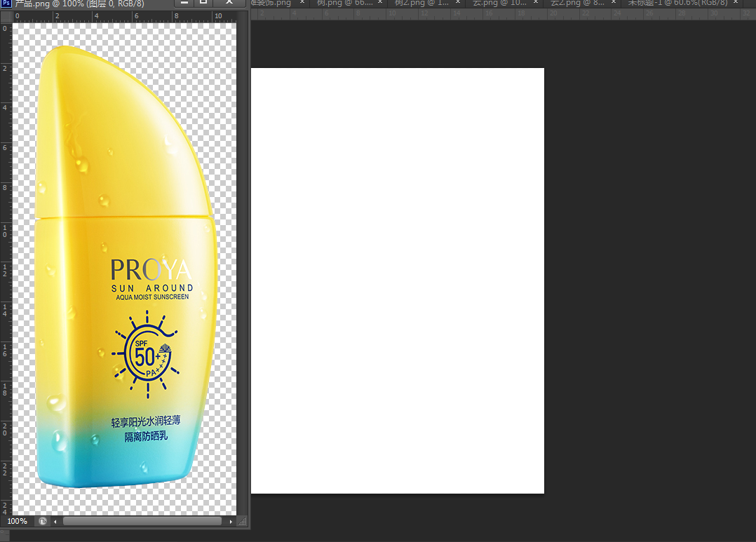Click the left scroll arrow of 产品.png window
This screenshot has height=542, width=756.
pos(55,521)
